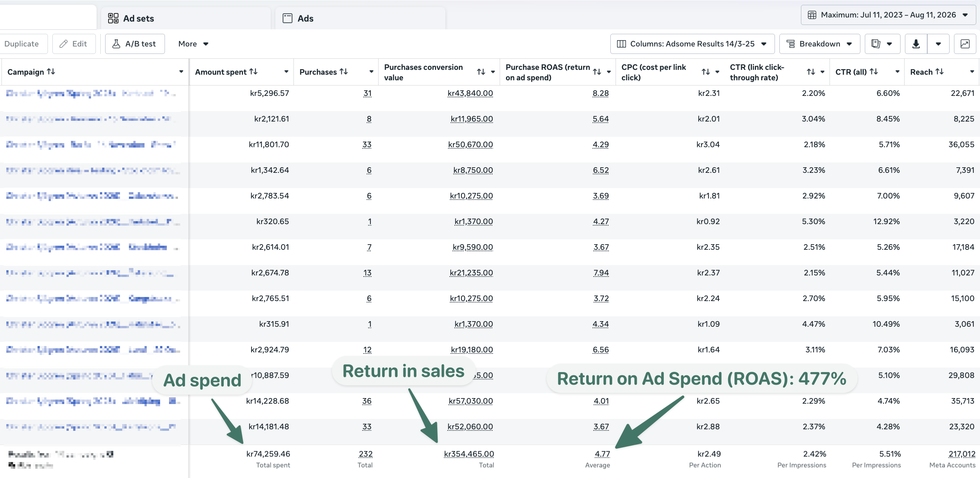Sort by CTR link click-through rate arrows
980x478 pixels.
click(811, 72)
